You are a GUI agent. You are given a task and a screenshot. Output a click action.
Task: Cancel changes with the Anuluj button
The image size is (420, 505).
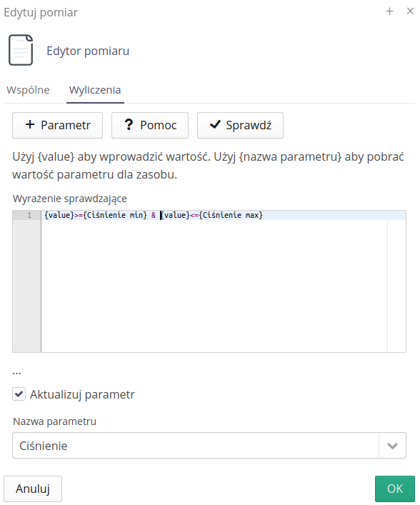33,489
